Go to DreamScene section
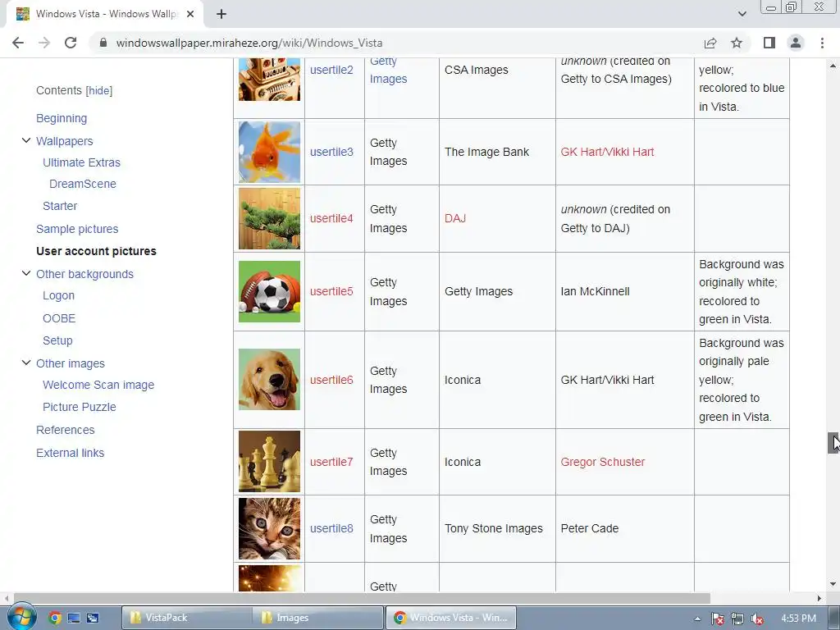The width and height of the screenshot is (840, 630). pyautogui.click(x=83, y=185)
